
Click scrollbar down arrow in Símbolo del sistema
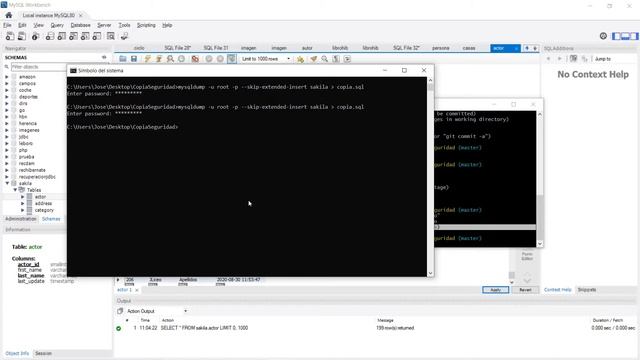pos(430,273)
